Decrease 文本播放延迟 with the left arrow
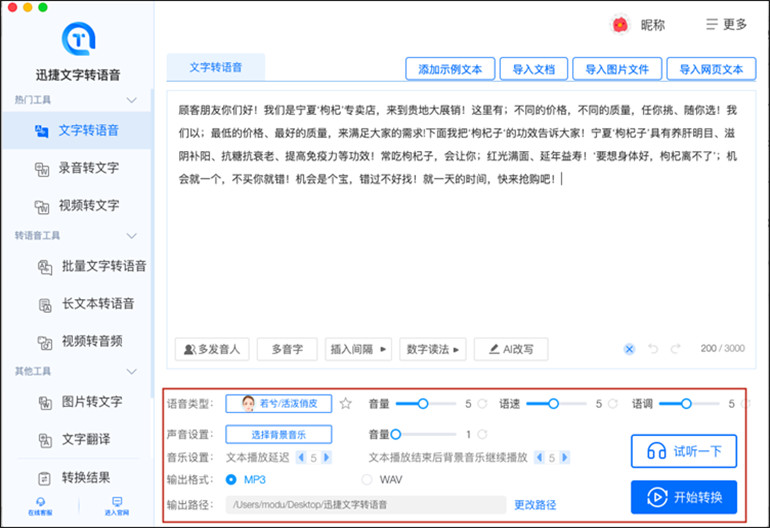Image resolution: width=770 pixels, height=528 pixels. tap(301, 458)
